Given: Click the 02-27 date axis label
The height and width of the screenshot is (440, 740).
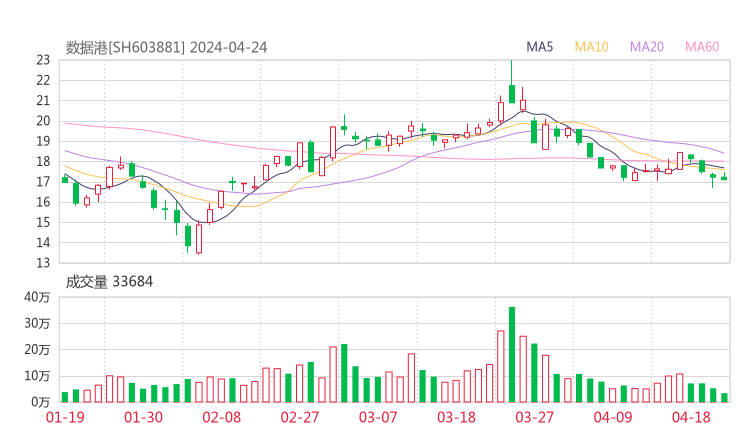Looking at the screenshot, I should tap(300, 417).
